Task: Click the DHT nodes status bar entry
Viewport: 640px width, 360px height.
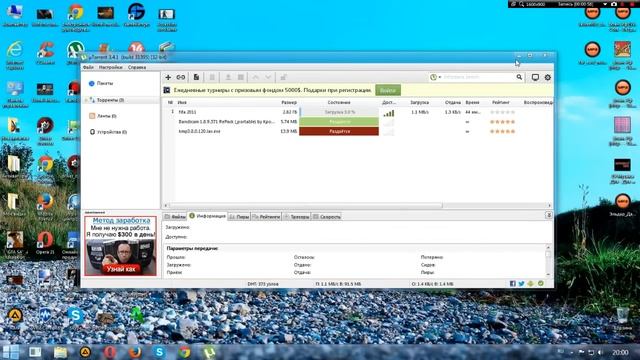Action: pyautogui.click(x=263, y=284)
